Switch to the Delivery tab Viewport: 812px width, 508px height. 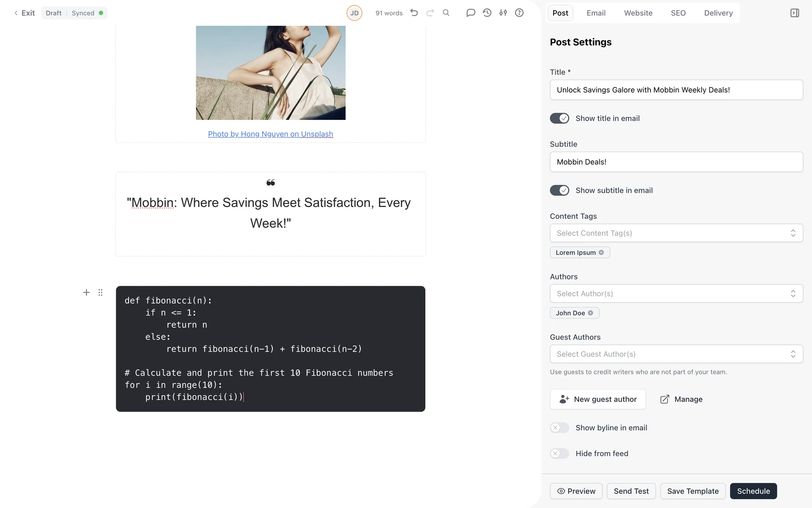tap(718, 13)
